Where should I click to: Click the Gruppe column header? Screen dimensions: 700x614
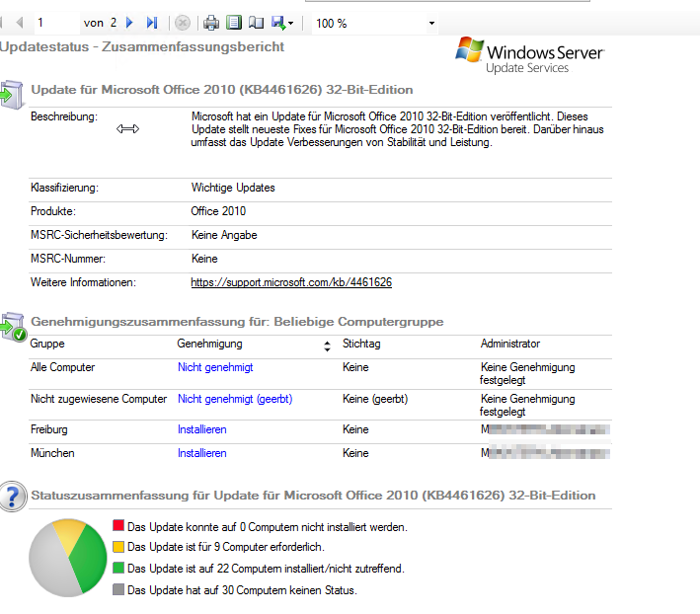[47, 344]
